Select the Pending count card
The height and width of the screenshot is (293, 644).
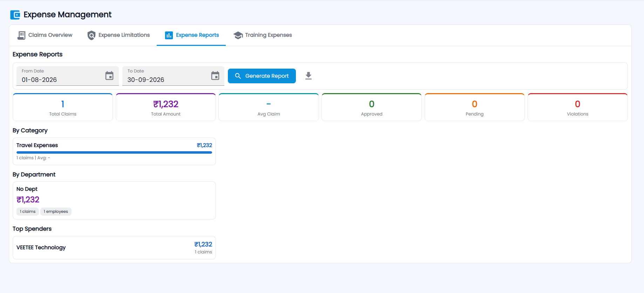[475, 107]
